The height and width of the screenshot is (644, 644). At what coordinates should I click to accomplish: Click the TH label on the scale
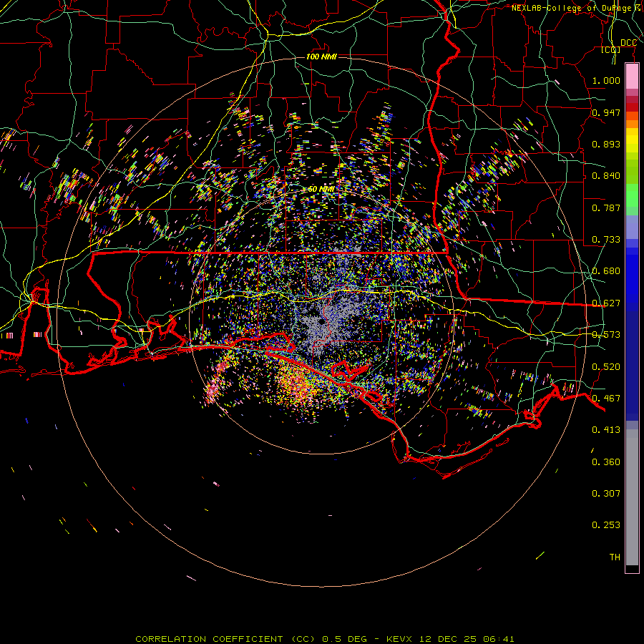615,557
